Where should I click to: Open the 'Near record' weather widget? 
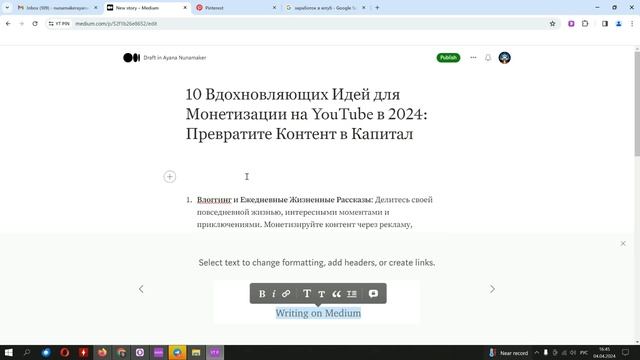point(509,353)
